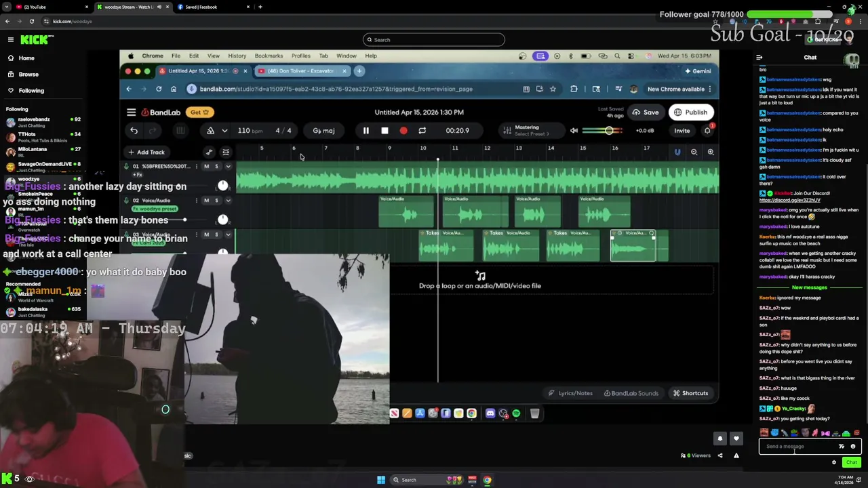Viewport: 868px width, 488px height.
Task: Open the Bookmarks menu in Mac menu bar
Action: [269, 56]
